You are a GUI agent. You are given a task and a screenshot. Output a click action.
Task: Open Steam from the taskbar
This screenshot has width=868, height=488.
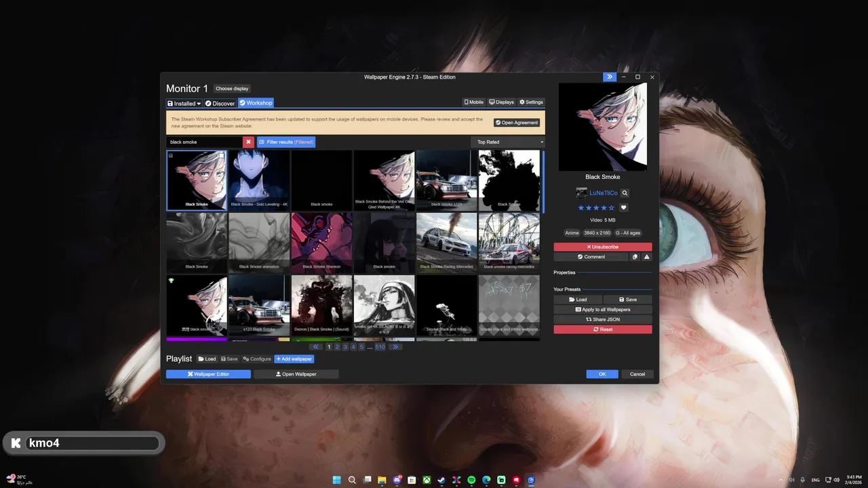pyautogui.click(x=441, y=480)
